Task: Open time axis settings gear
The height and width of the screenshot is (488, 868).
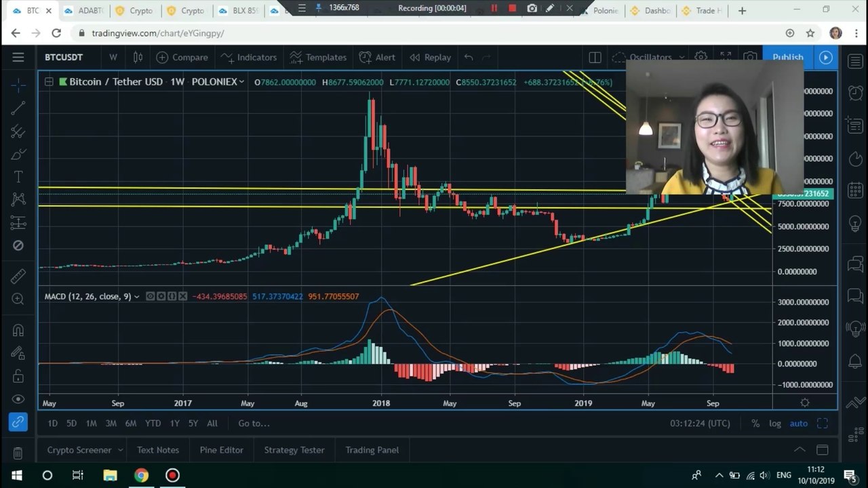Action: pos(805,403)
